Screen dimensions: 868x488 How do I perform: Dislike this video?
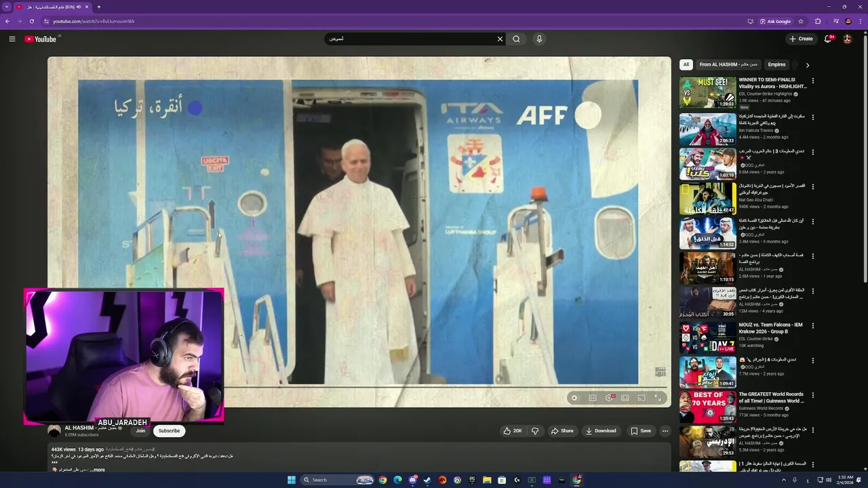pyautogui.click(x=535, y=430)
